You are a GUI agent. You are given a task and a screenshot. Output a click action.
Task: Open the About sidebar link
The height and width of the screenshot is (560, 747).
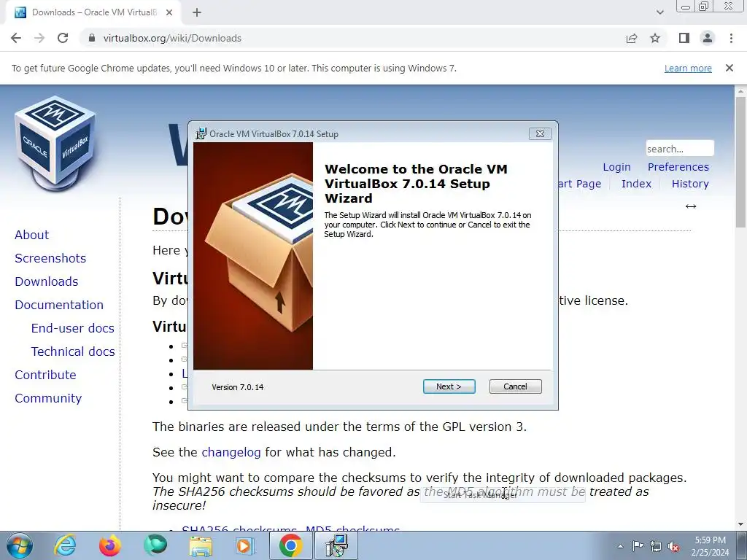[32, 235]
